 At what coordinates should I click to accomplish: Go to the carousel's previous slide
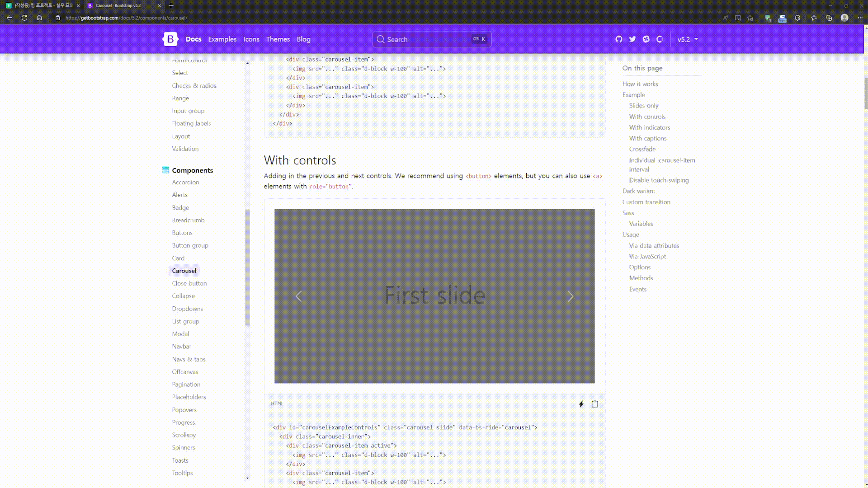click(298, 296)
